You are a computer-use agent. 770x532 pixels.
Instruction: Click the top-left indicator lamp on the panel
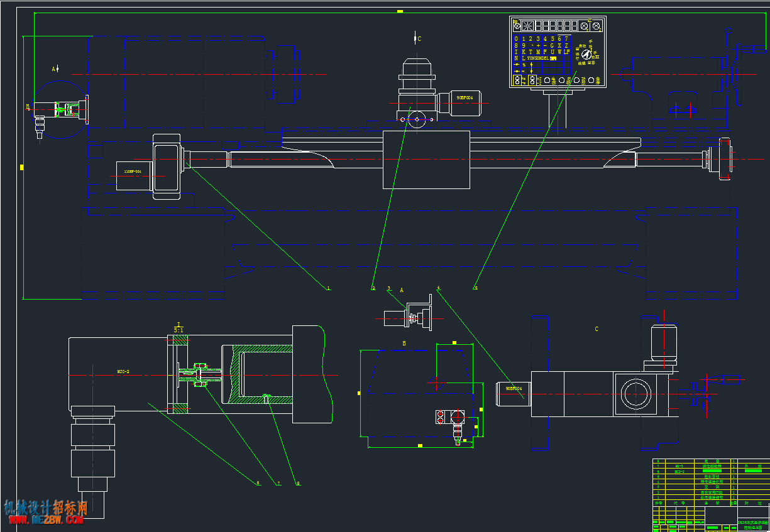(x=517, y=26)
